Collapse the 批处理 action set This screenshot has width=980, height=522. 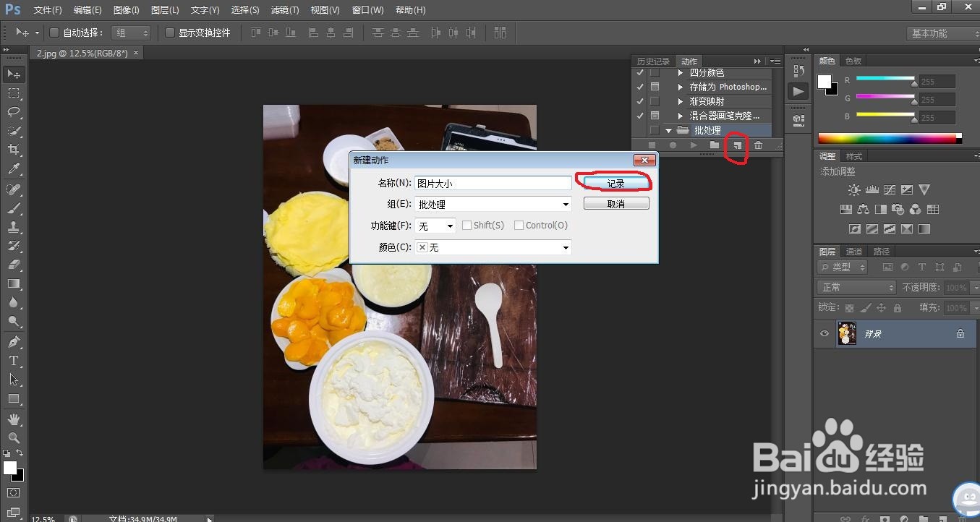[x=669, y=131]
